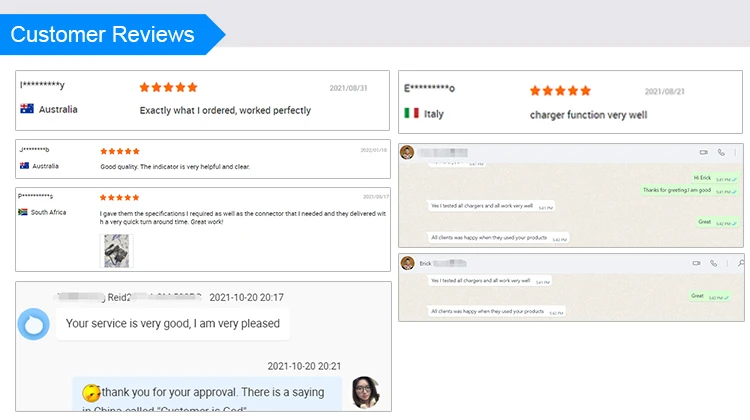Click the date 2022/01/10
Screen dimensions: 750x420
(374, 150)
